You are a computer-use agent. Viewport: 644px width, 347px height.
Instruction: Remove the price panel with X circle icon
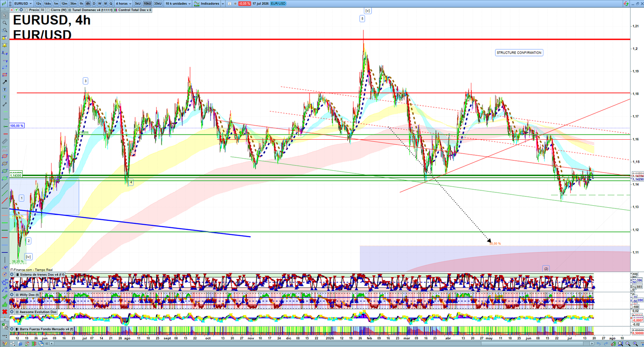[21, 10]
